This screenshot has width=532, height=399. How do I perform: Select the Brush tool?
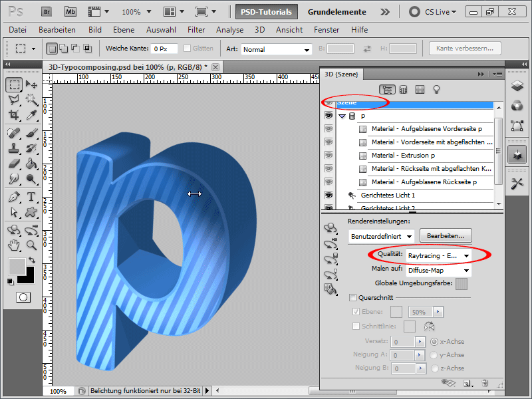[x=31, y=133]
